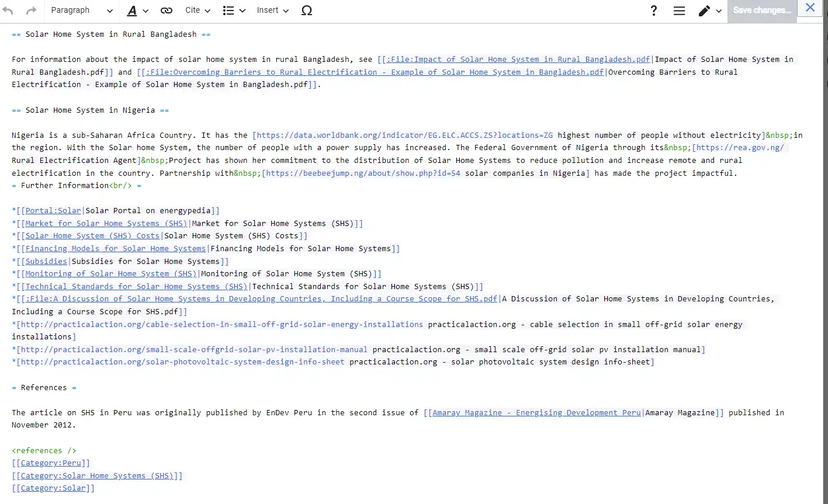Viewport: 828px width, 504px height.
Task: Open the bullet list structure menu
Action: (x=234, y=11)
